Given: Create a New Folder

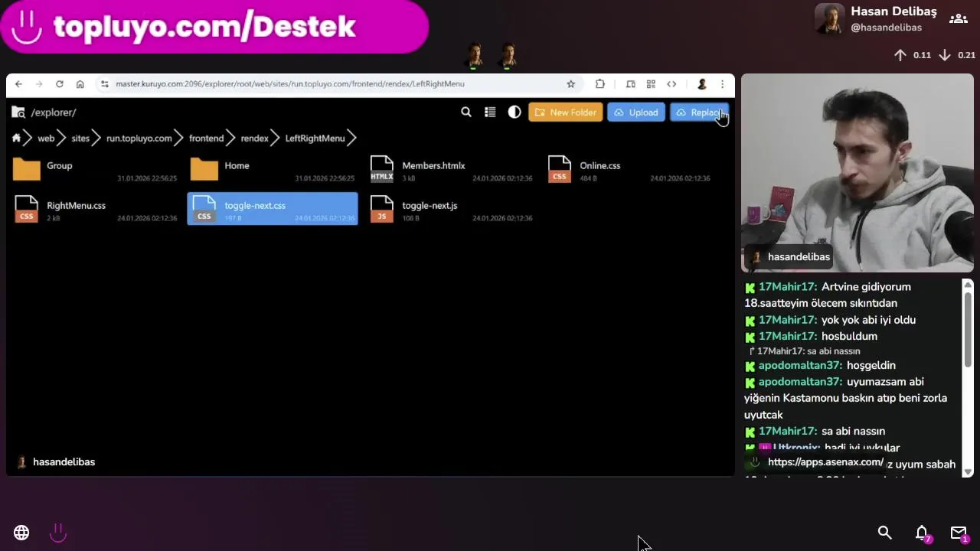Looking at the screenshot, I should click(x=566, y=112).
